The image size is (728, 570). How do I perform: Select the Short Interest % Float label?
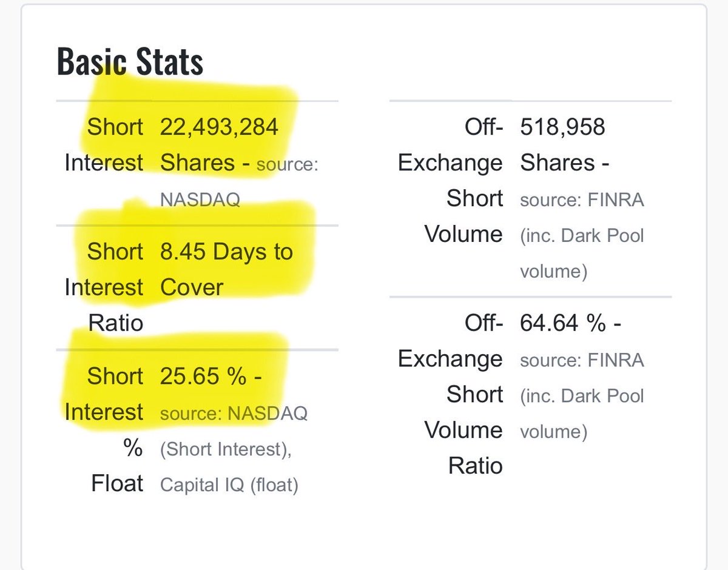104,430
